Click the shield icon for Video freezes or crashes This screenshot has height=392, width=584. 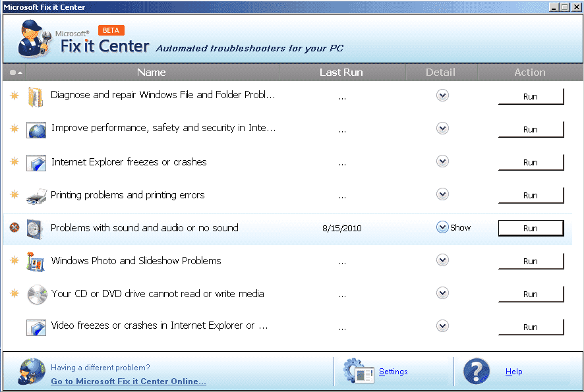[36, 327]
